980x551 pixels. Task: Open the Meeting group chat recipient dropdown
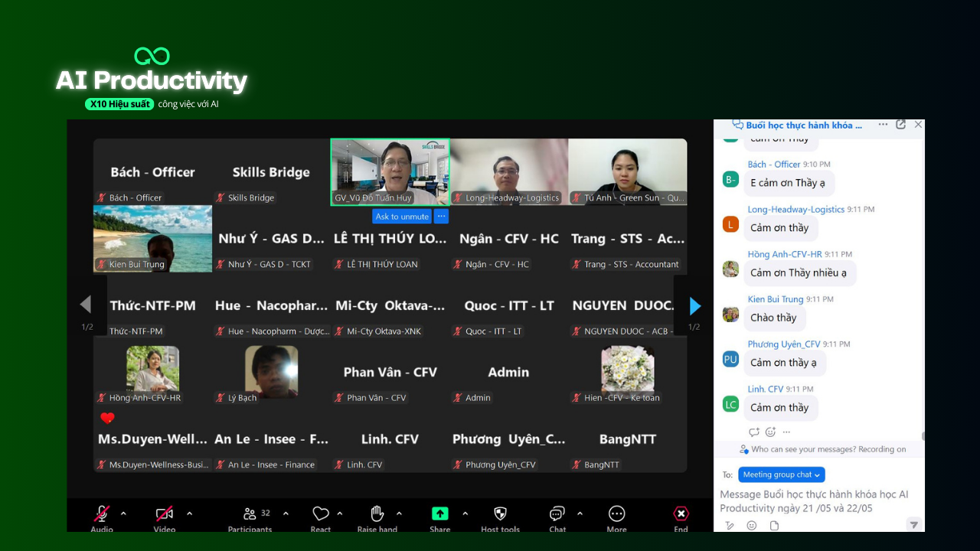pyautogui.click(x=781, y=474)
